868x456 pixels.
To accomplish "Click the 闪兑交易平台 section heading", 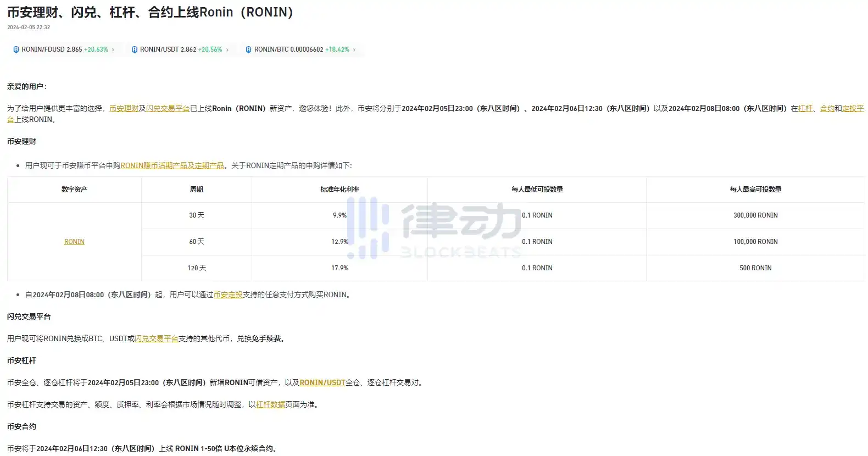I will coord(29,317).
